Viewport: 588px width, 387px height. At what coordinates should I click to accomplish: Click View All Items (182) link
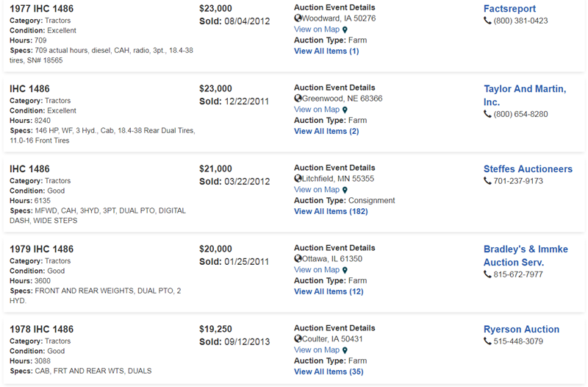pyautogui.click(x=331, y=211)
